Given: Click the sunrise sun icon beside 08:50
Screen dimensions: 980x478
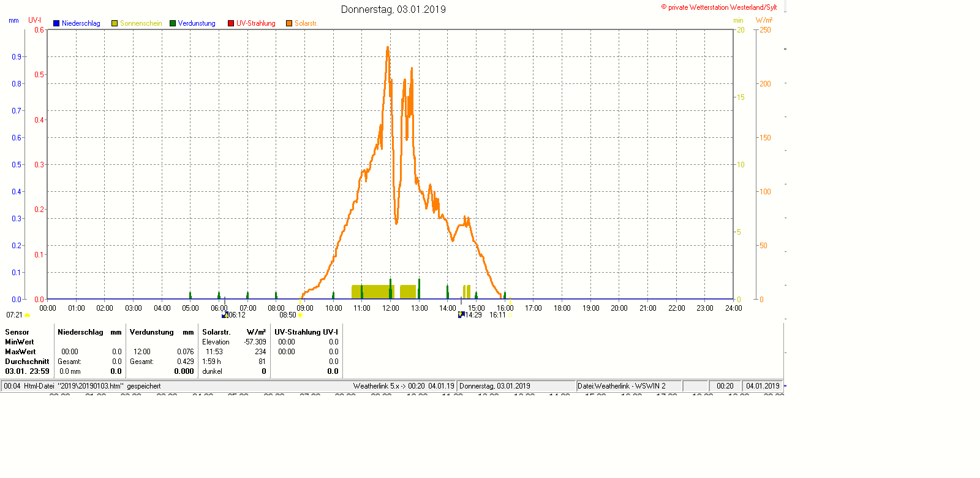Looking at the screenshot, I should [x=300, y=315].
